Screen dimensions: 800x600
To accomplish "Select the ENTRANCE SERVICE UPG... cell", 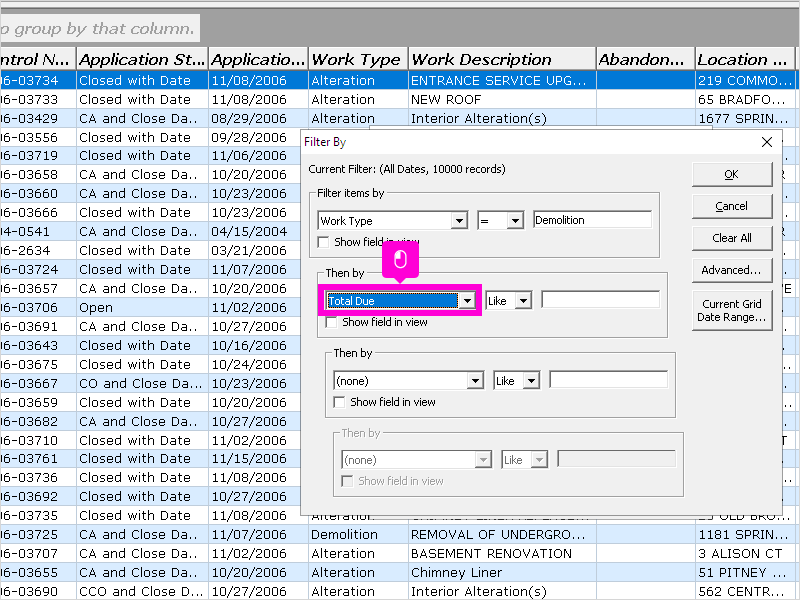I will (502, 80).
